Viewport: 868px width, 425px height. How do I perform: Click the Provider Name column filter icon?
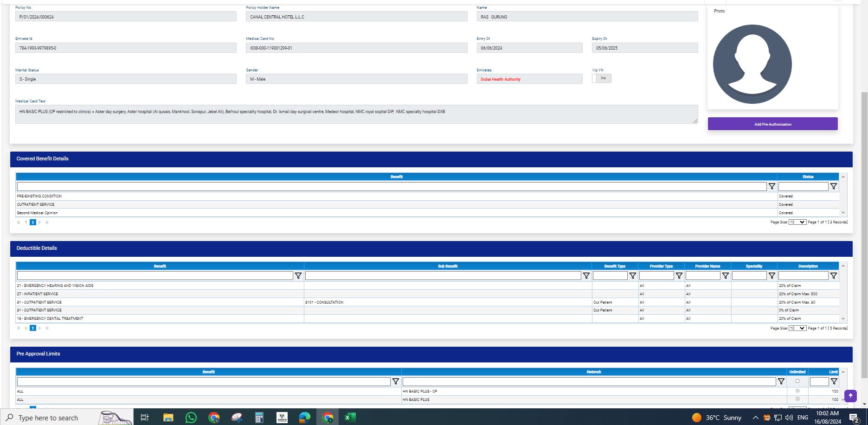[x=725, y=276]
